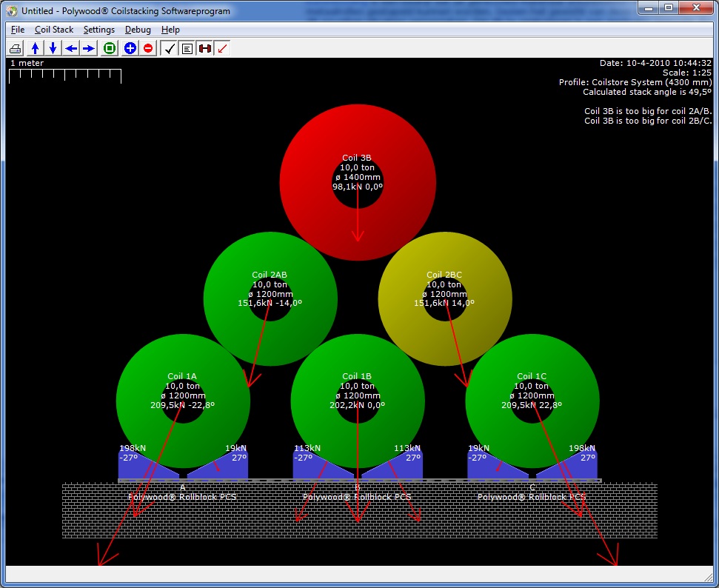This screenshot has height=588, width=719.
Task: Click the 113kN label right of Coil 1B
Action: [x=407, y=448]
